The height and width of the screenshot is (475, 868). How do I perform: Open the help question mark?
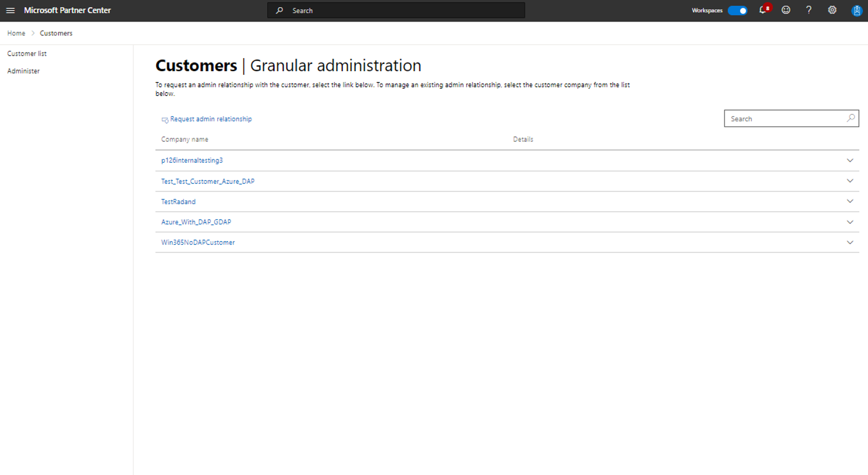tap(809, 10)
